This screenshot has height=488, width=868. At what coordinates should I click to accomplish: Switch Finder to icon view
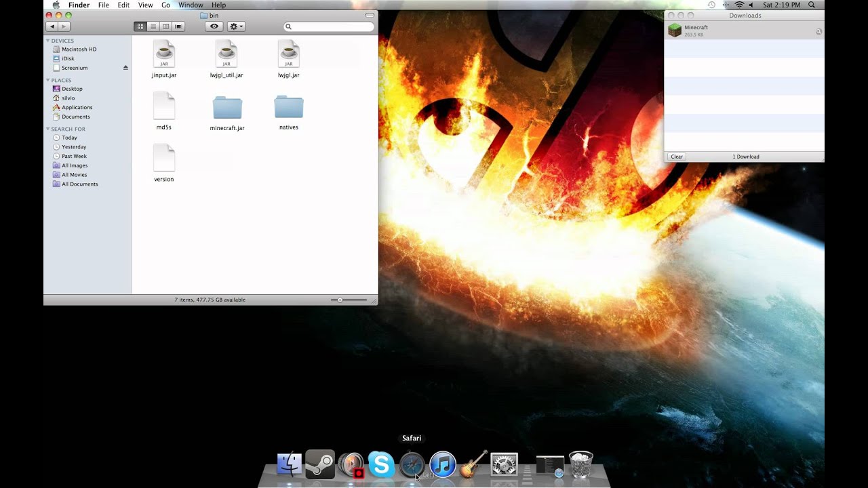point(140,26)
